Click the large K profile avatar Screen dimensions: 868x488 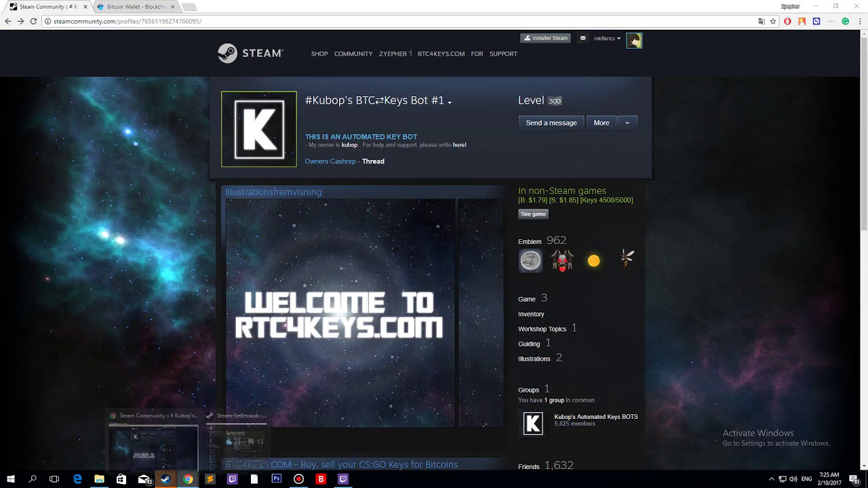click(x=259, y=129)
